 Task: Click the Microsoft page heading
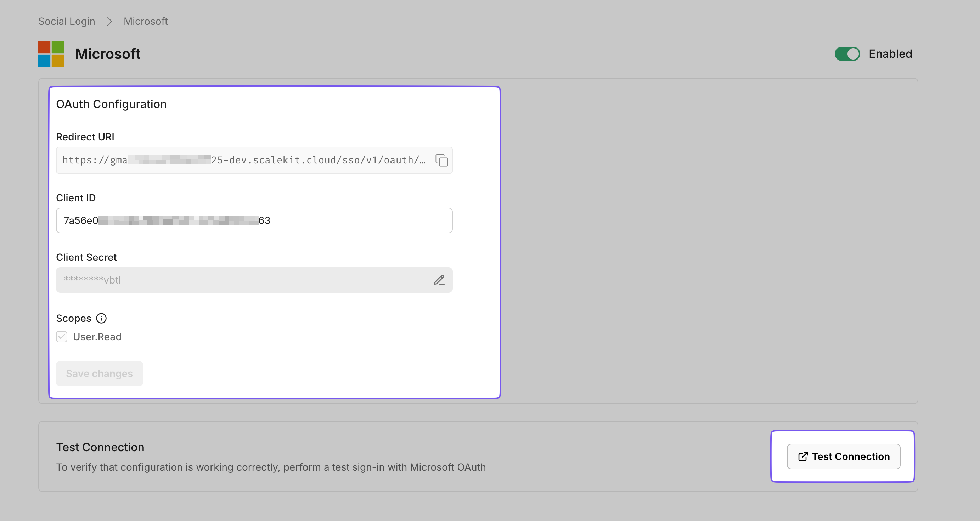(x=108, y=54)
